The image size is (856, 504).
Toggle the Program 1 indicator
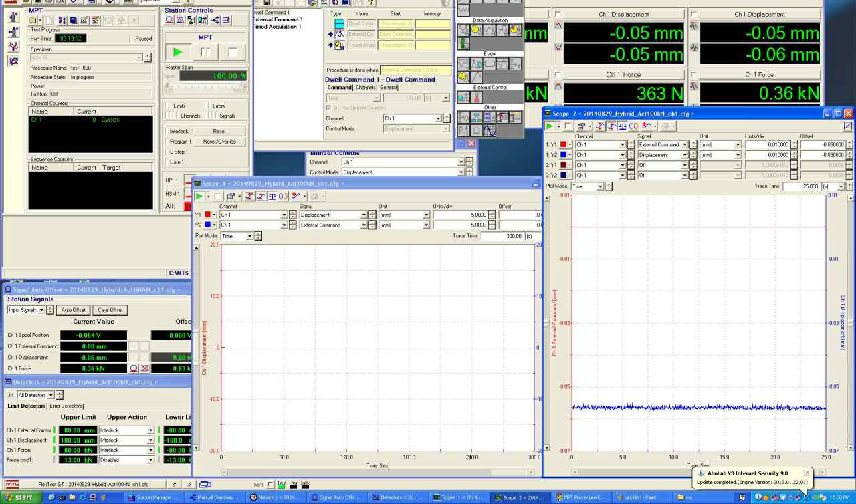coord(167,142)
